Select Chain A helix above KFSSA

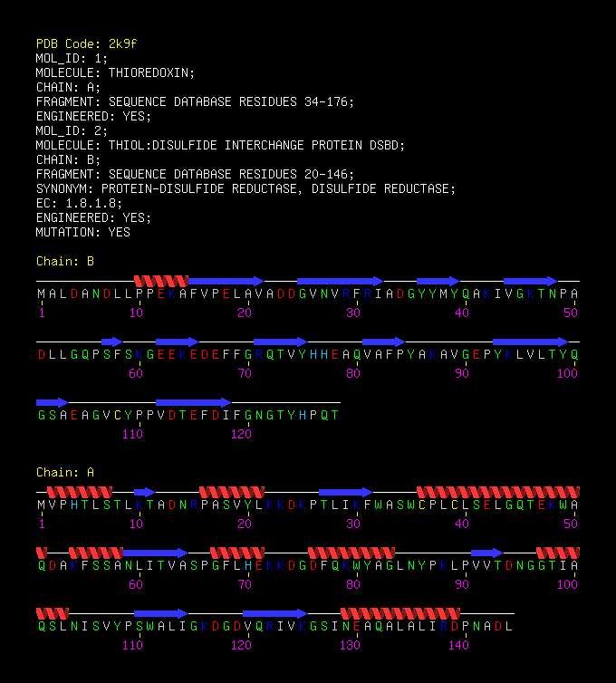(96, 553)
